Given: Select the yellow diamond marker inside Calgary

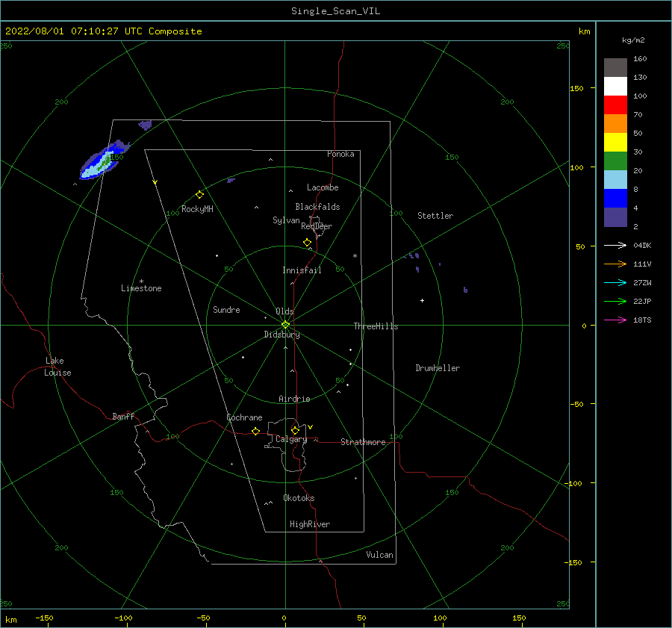Looking at the screenshot, I should pos(295,430).
